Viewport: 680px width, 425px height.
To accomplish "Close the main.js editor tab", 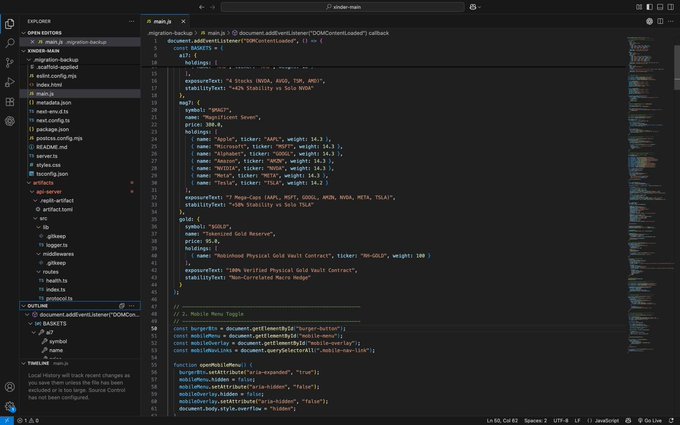I will [183, 21].
